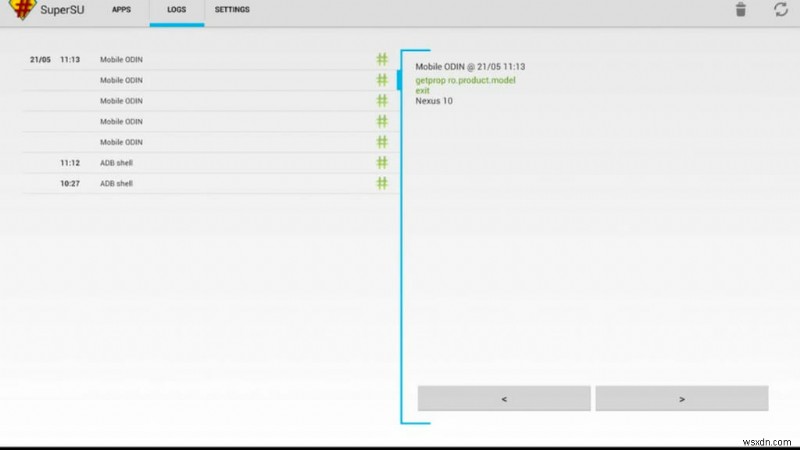Screen dimensions: 800x450
Task: Click the 'Nexus 10' output text
Action: pyautogui.click(x=434, y=101)
